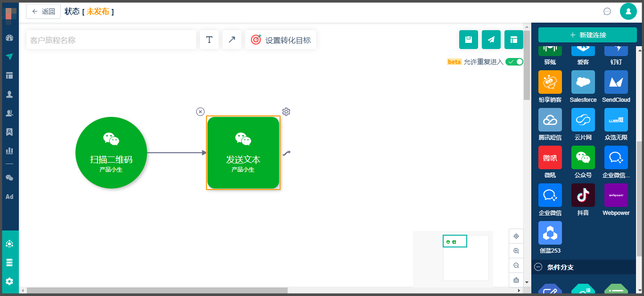Select the 微吼 connector
Viewport: 644px width, 296px height.
tap(550, 162)
